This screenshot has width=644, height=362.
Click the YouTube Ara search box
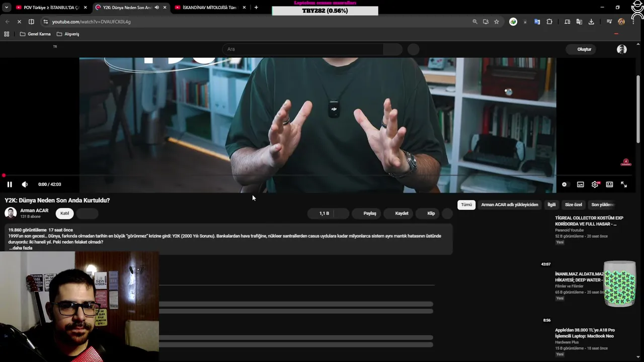click(x=303, y=49)
